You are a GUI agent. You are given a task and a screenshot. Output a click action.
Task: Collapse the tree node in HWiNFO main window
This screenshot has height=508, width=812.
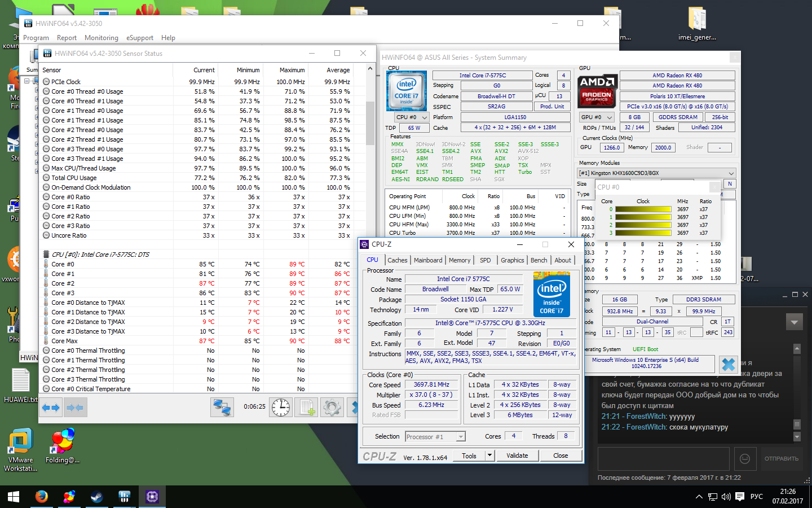27,81
